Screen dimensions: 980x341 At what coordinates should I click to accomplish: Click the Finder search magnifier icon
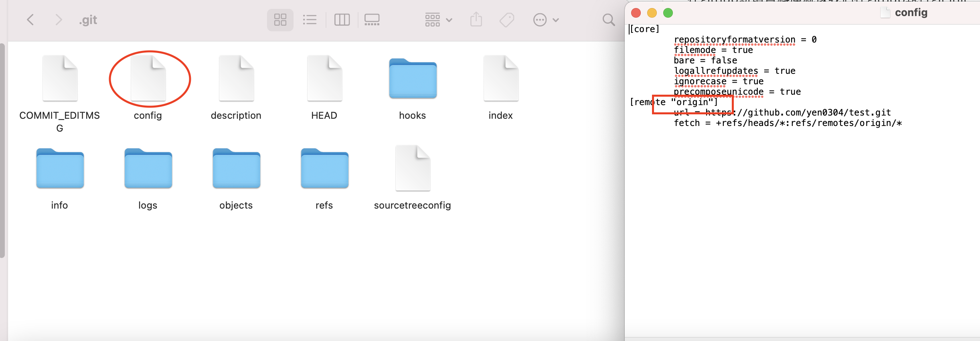pos(609,20)
